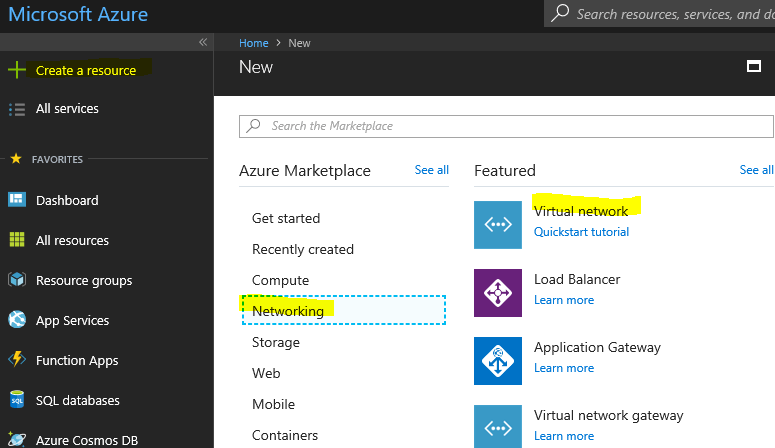Image resolution: width=775 pixels, height=448 pixels.
Task: Click Create a resource label
Action: pos(86,71)
